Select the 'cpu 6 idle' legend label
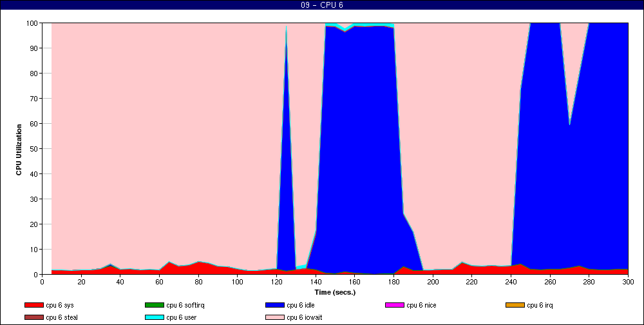Screen dimensions: 644x325 301,305
